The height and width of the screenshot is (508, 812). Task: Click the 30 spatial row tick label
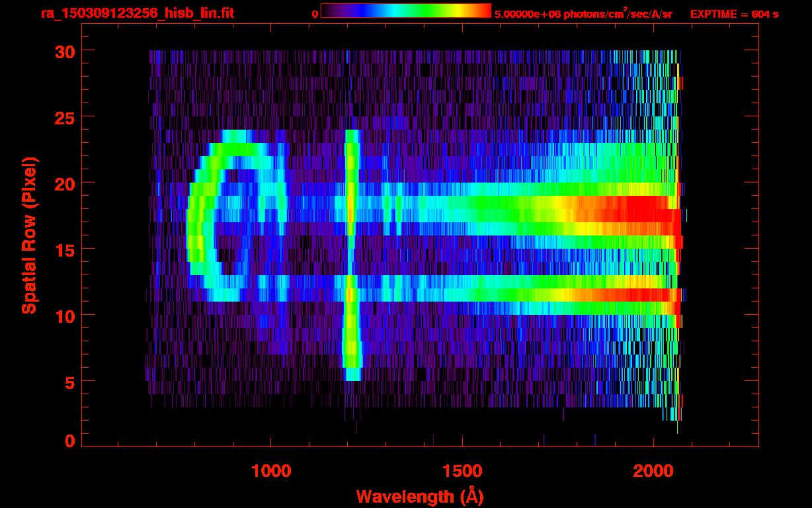64,51
